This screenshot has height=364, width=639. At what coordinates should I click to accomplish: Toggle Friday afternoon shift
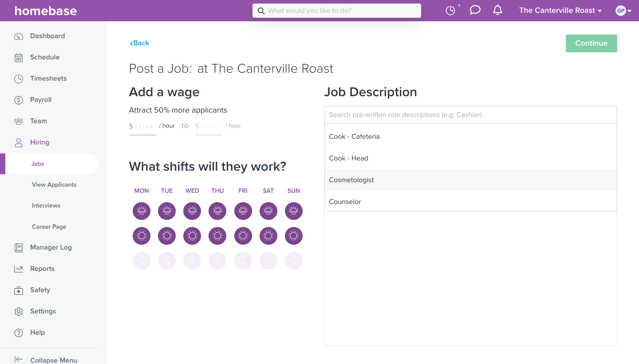coord(243,236)
